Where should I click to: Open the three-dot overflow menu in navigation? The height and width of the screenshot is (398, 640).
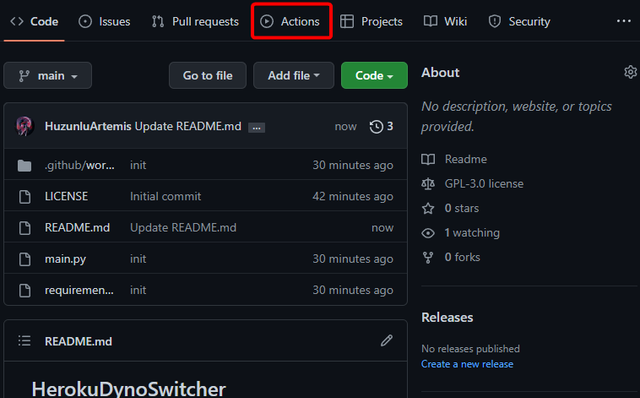pyautogui.click(x=624, y=21)
